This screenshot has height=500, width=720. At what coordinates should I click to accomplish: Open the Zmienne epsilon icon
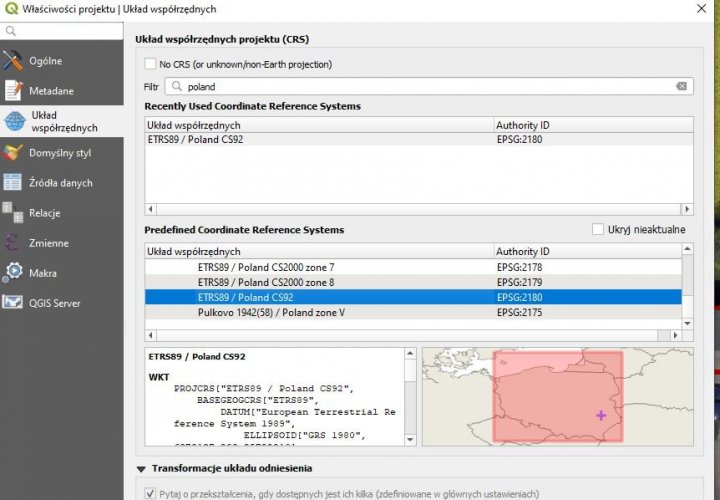point(13,243)
